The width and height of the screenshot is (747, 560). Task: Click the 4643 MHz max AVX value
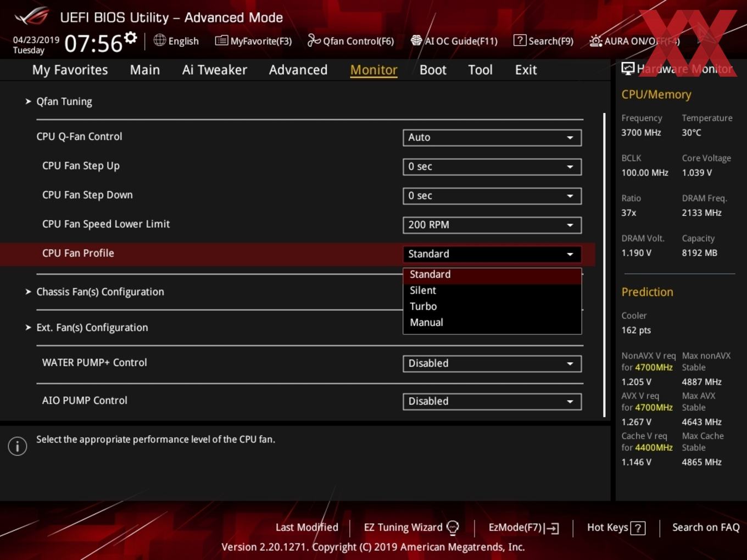(x=701, y=422)
